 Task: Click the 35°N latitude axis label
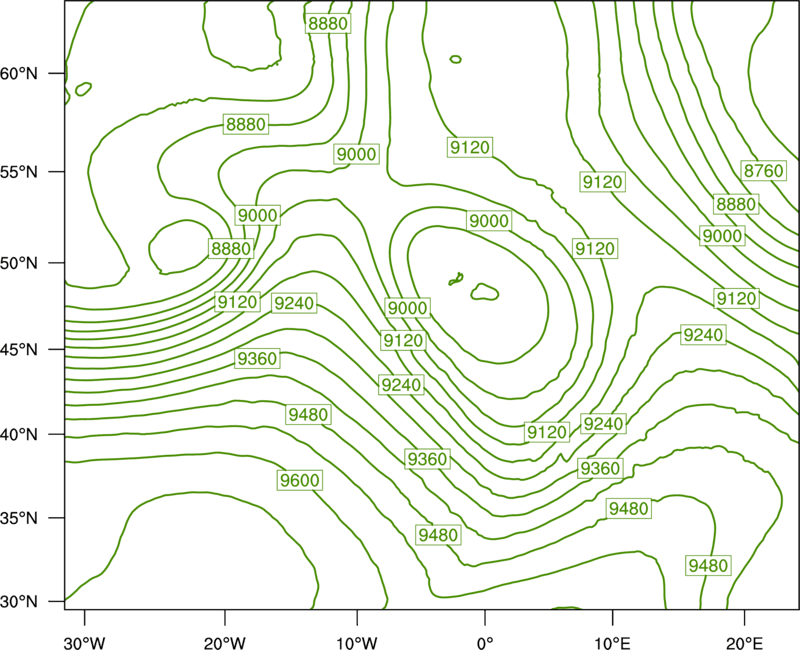pos(19,518)
